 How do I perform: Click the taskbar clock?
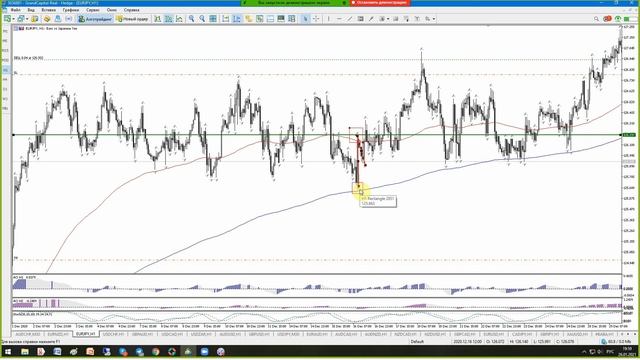point(627,351)
